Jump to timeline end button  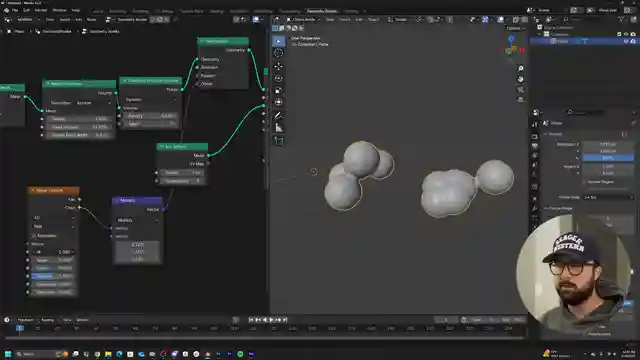click(285, 320)
